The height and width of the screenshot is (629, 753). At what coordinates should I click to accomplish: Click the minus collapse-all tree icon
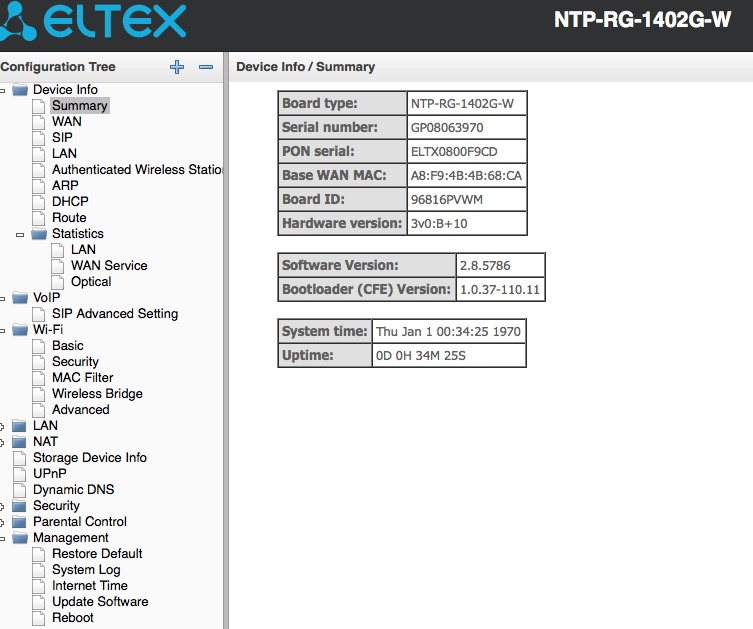point(206,67)
